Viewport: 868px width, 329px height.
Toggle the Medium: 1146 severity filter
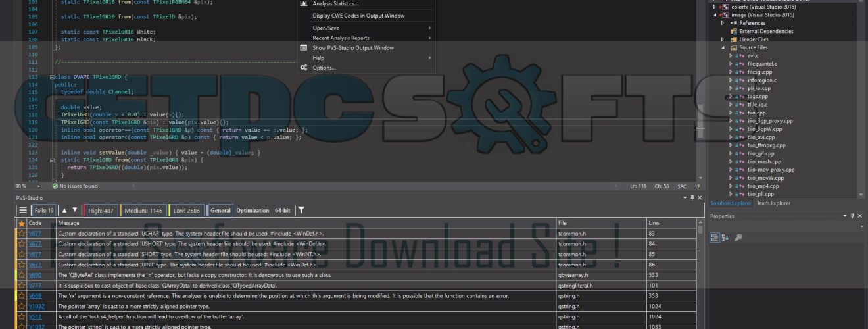[143, 211]
